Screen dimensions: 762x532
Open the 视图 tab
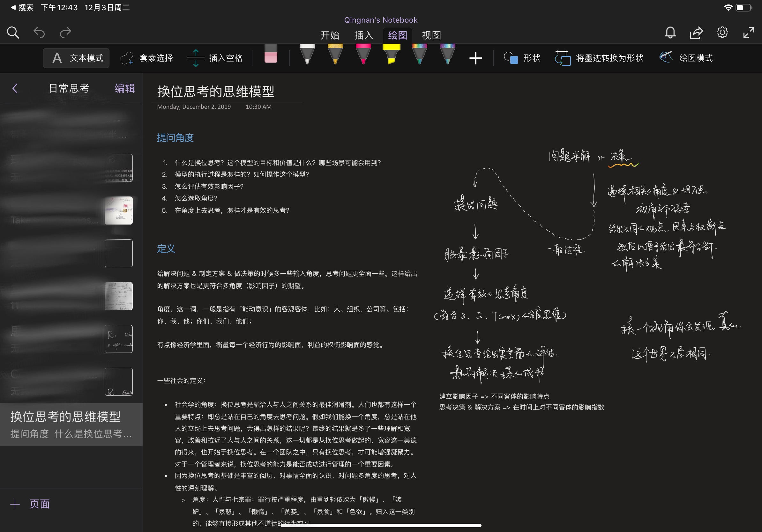[x=431, y=35]
